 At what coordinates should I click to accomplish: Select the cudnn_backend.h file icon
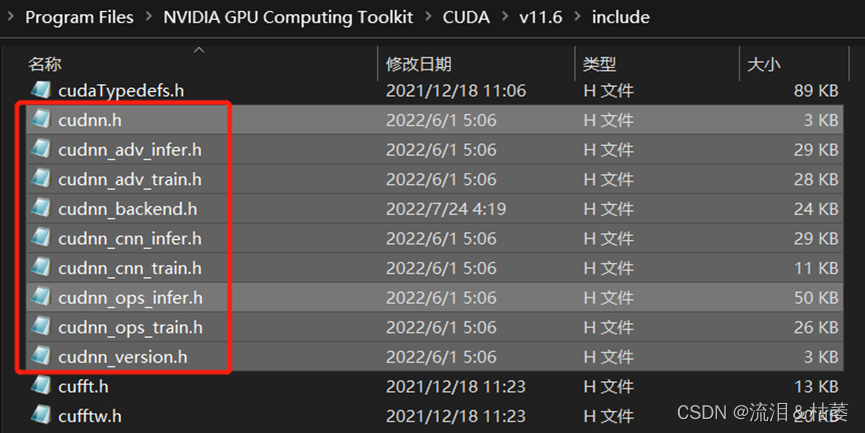tap(41, 208)
